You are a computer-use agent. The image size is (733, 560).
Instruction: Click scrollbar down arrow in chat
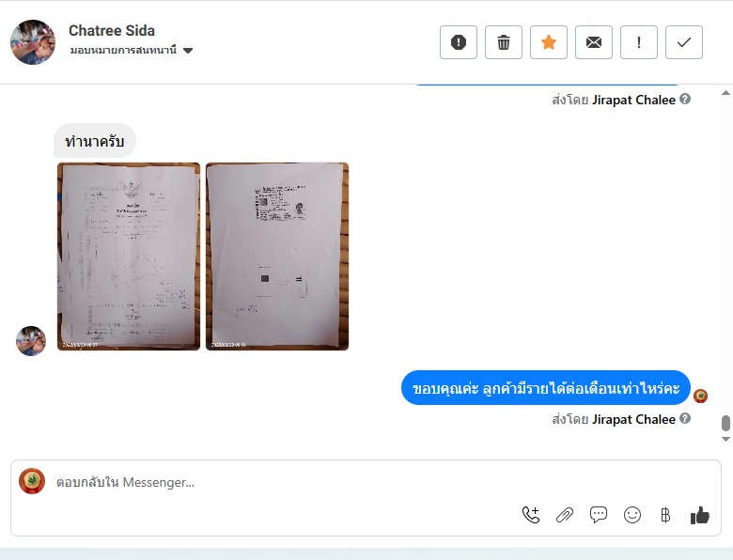click(725, 439)
